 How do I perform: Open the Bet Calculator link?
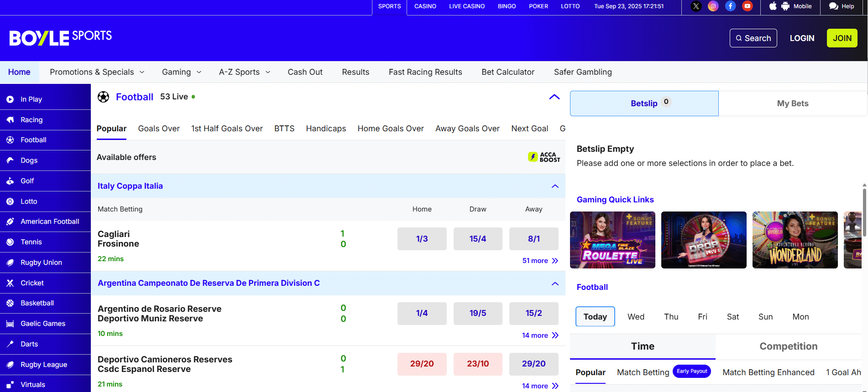coord(508,72)
